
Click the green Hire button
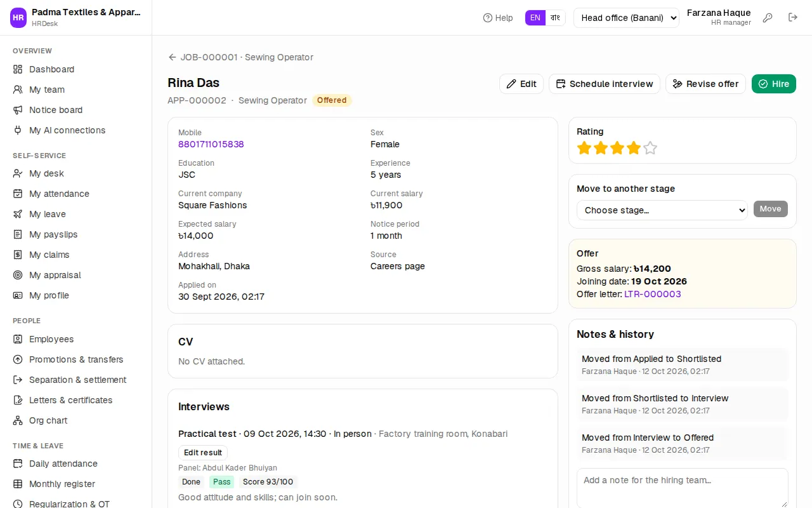(774, 84)
